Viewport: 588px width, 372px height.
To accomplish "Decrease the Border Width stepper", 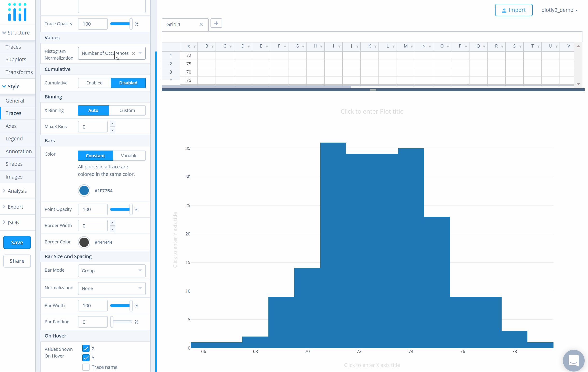I will tap(112, 229).
